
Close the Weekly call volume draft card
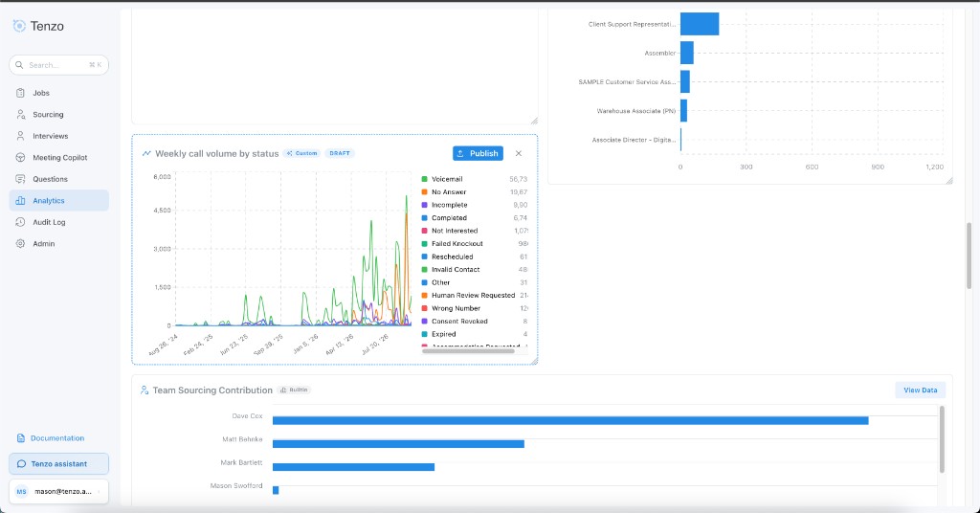(518, 153)
